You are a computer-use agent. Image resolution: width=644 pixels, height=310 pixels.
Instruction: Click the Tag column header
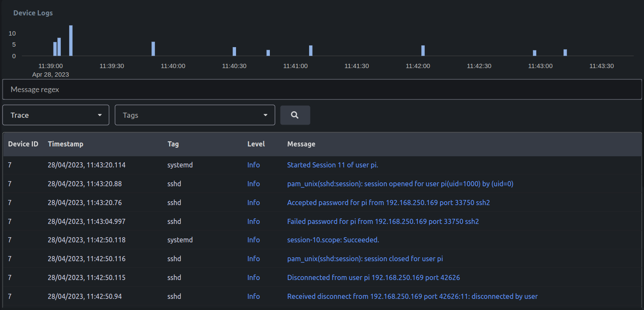click(x=173, y=144)
